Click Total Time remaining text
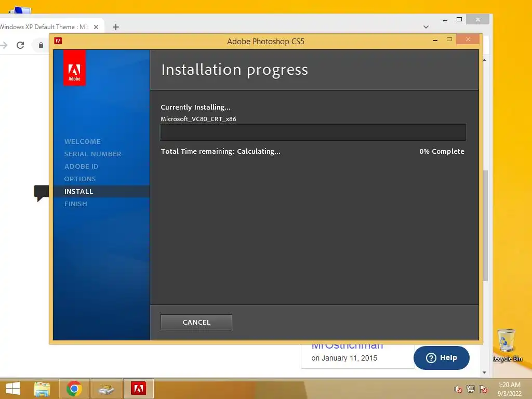 point(220,151)
